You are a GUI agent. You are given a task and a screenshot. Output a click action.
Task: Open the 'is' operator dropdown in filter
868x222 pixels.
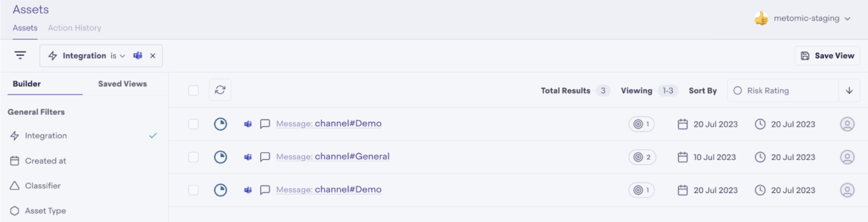118,56
